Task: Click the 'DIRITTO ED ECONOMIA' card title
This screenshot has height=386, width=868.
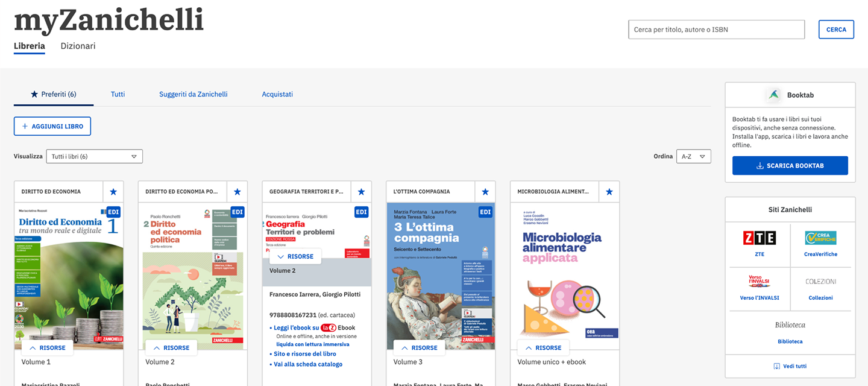Action: pyautogui.click(x=51, y=192)
